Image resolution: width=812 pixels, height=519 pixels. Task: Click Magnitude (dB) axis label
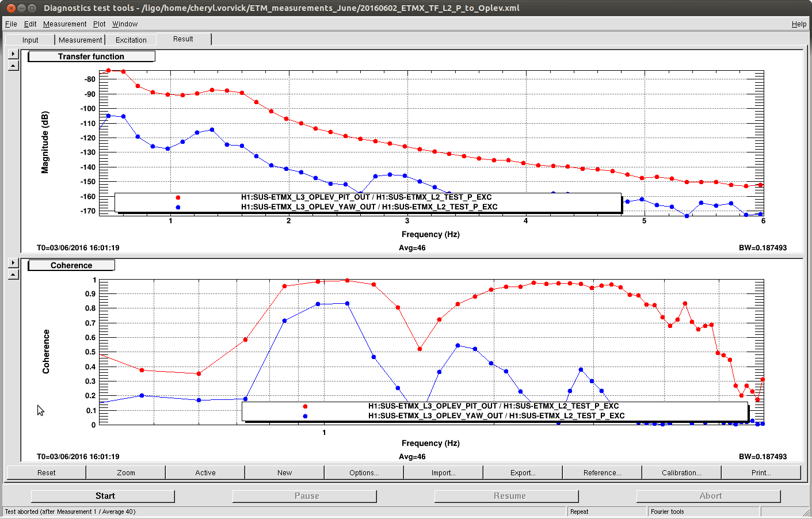pyautogui.click(x=45, y=142)
